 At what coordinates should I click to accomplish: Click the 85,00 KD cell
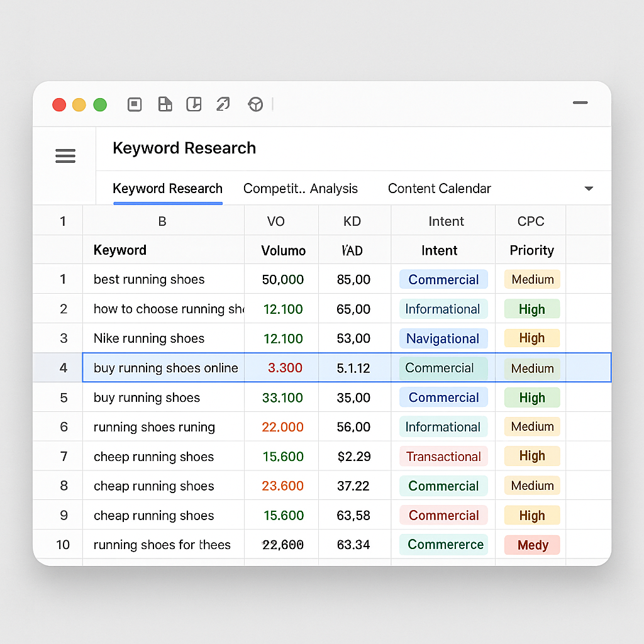click(x=355, y=279)
